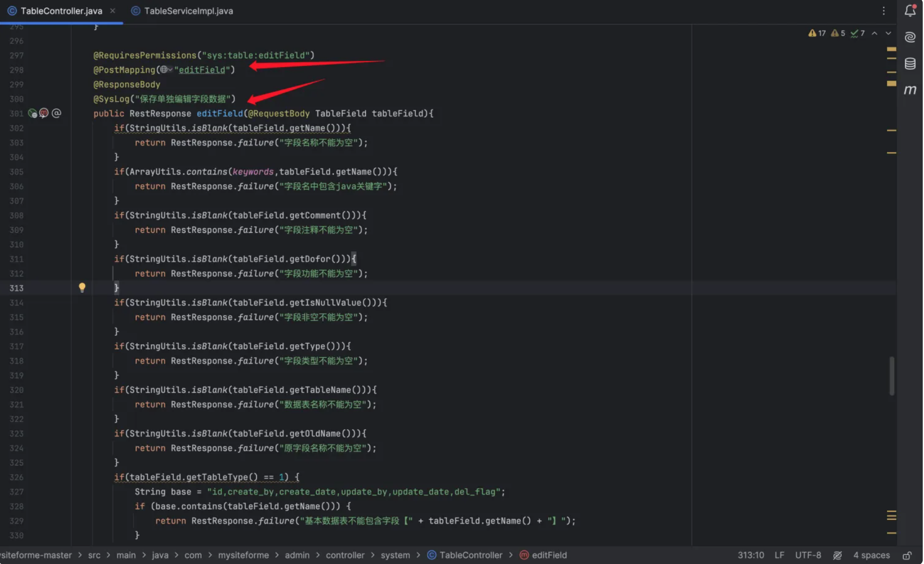Click the yellow lightbulb quick-fix icon
Screen dimensions: 924x564
[x=82, y=287]
